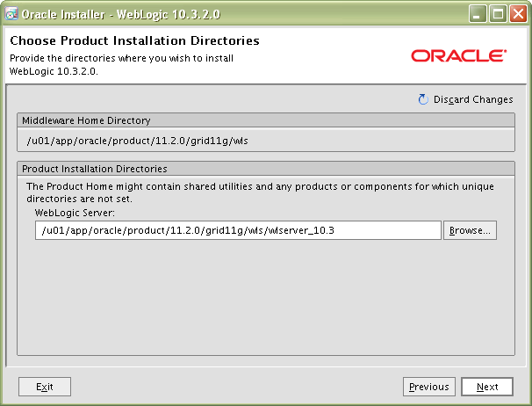Close the Oracle Installer window
This screenshot has height=406, width=532.
point(517,14)
